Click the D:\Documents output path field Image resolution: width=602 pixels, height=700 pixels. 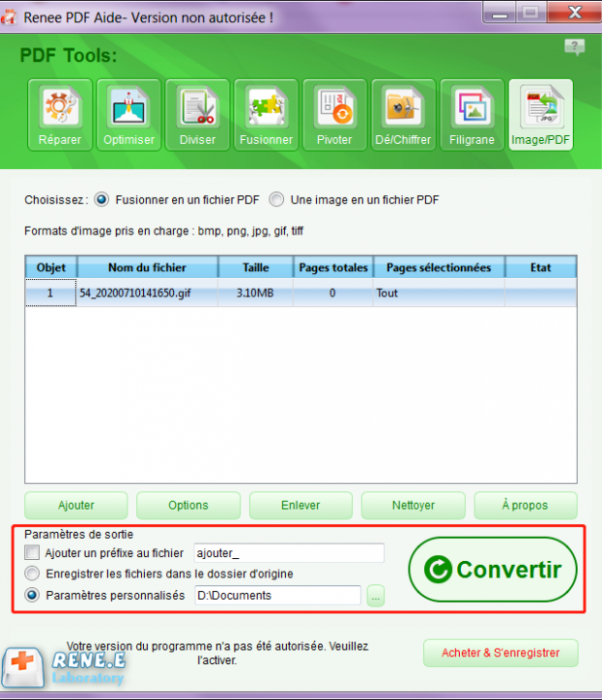point(278,596)
